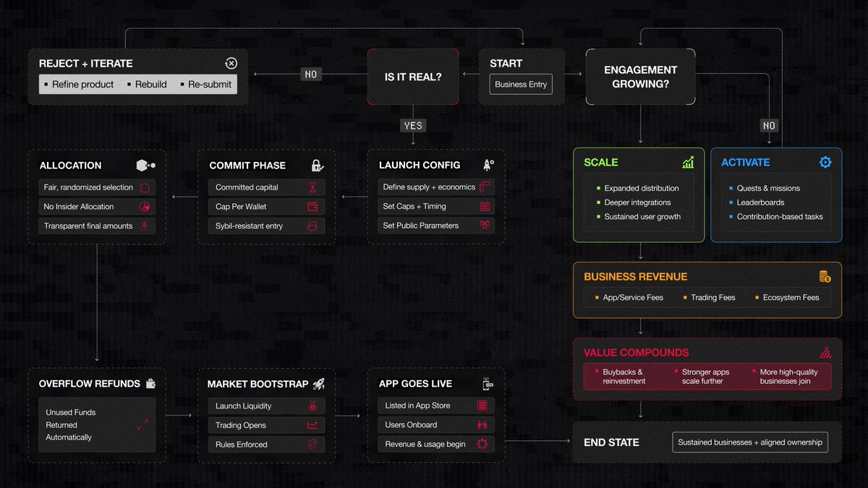Click the calendar icon beside Set Caps + Timing
Screen dimensions: 868x488
click(485, 206)
